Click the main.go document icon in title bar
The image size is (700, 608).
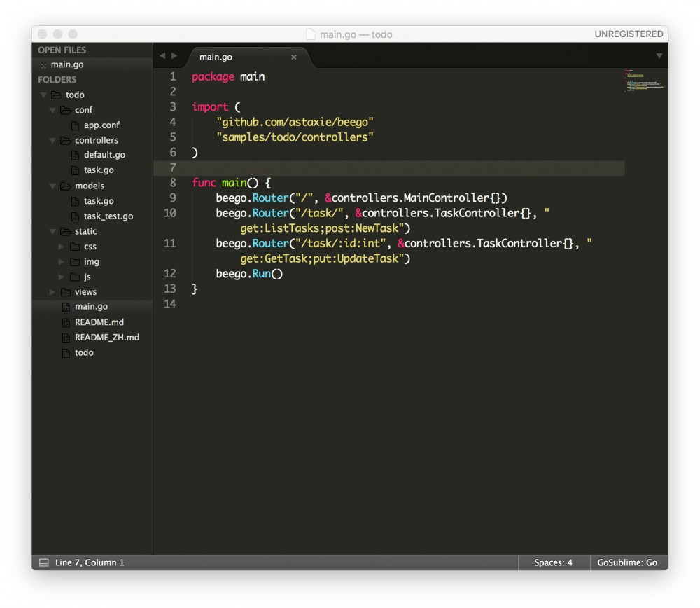tap(311, 34)
